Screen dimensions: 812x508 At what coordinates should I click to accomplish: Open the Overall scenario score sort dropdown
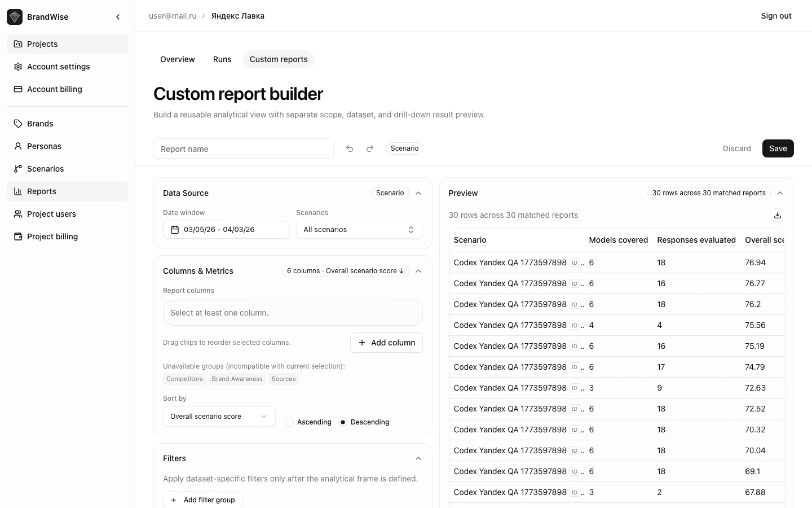(x=219, y=416)
